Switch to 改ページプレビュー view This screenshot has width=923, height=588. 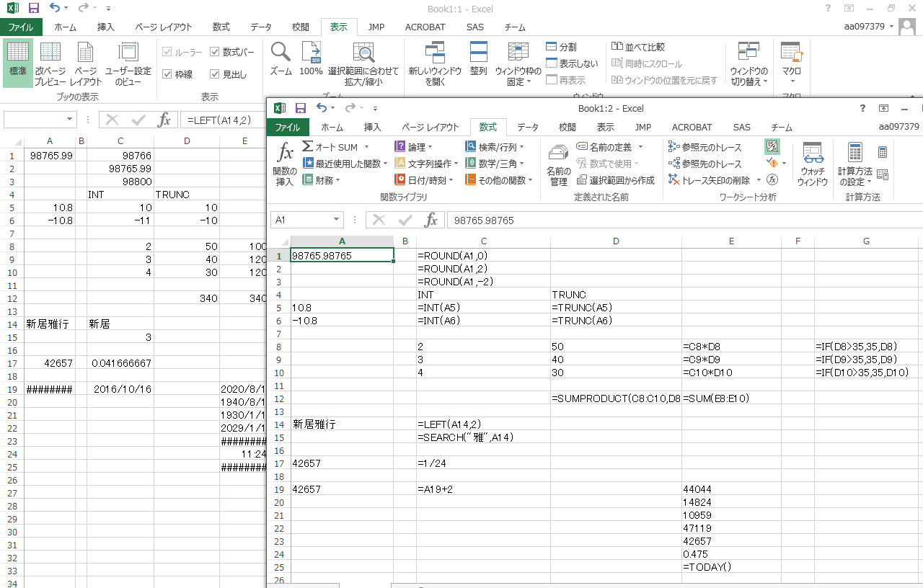coord(50,63)
